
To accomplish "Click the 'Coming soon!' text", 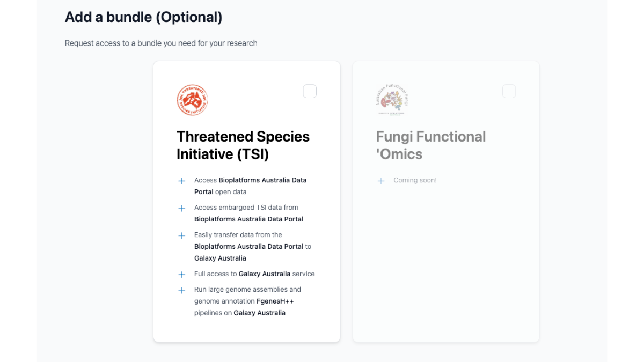I will click(x=415, y=180).
